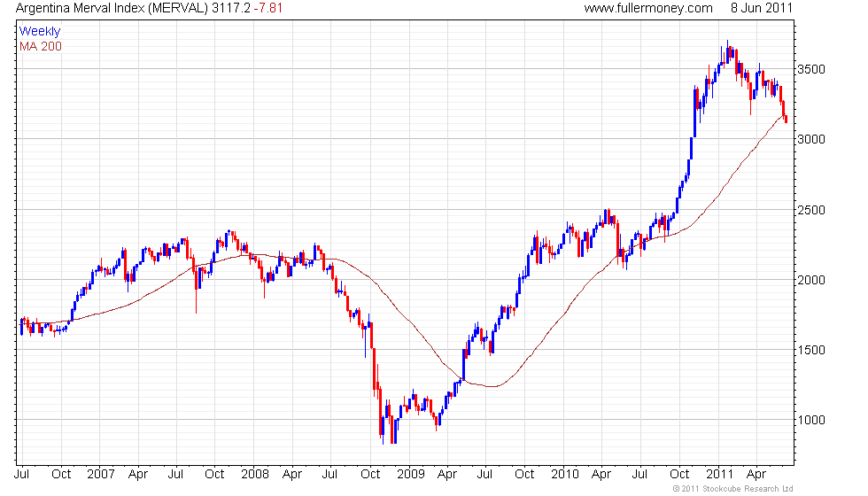Screen dimensions: 868x496
Task: Select the 2008 year label on time axis
Action: click(x=255, y=475)
